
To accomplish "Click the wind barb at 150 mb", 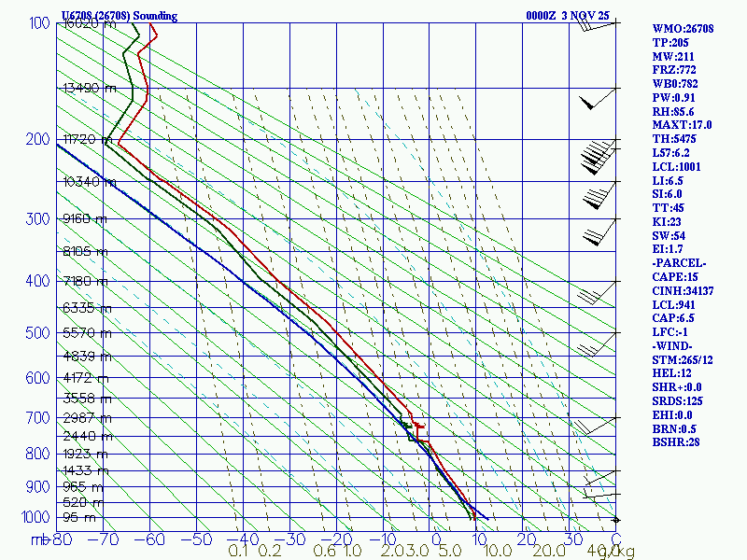I will [598, 99].
